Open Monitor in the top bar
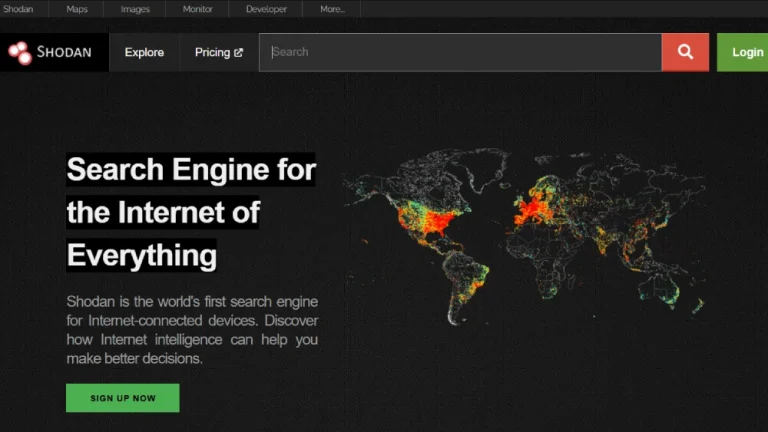 pyautogui.click(x=197, y=9)
